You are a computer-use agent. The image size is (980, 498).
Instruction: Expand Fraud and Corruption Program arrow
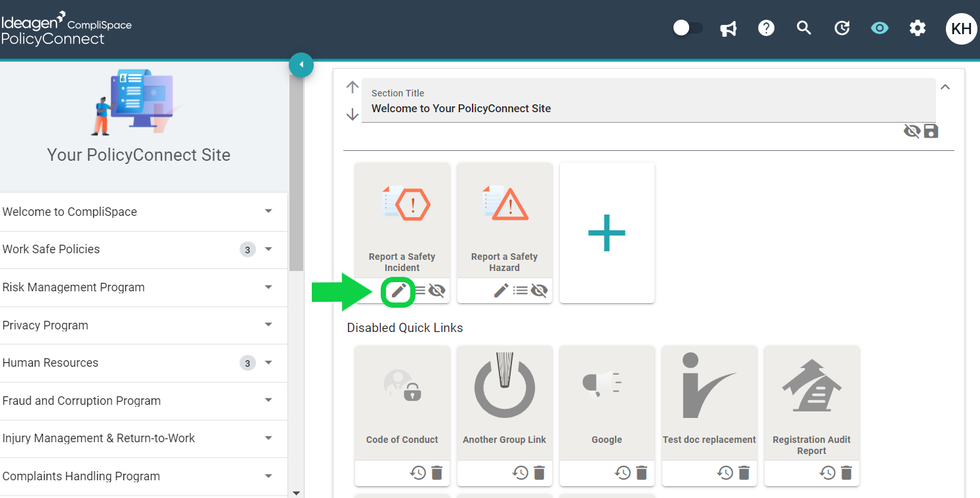coord(268,400)
